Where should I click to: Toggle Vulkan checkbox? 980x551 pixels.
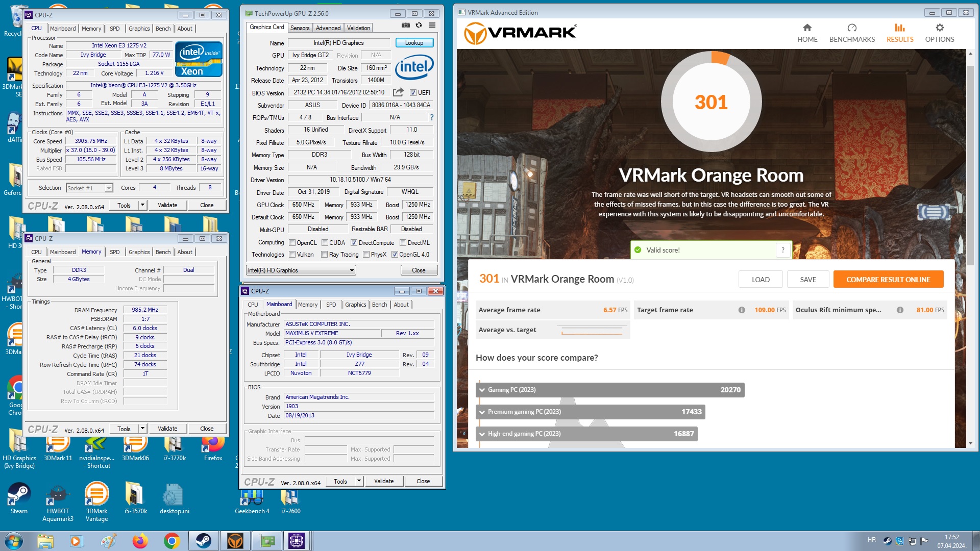pos(292,255)
